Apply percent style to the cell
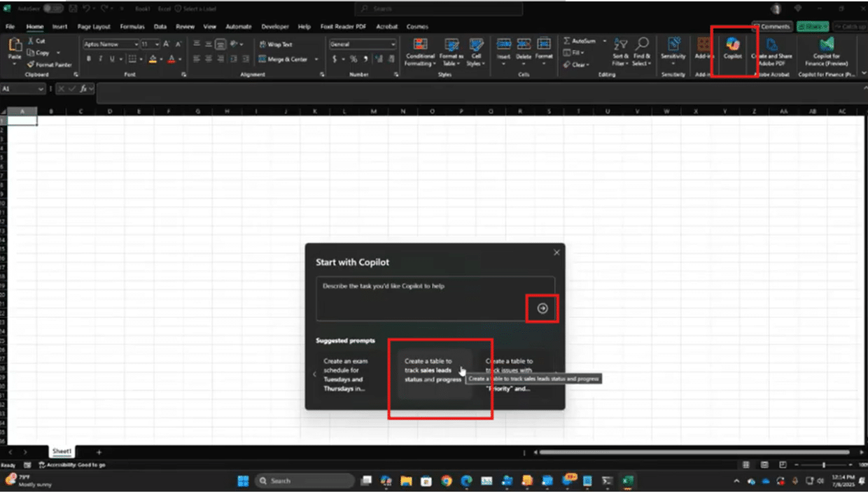Screen dimensions: 868x498 coord(353,60)
